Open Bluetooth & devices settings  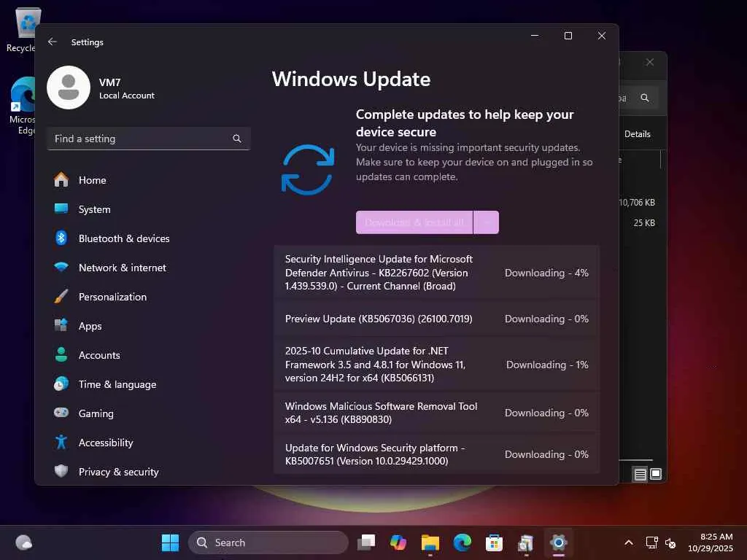tap(149, 238)
